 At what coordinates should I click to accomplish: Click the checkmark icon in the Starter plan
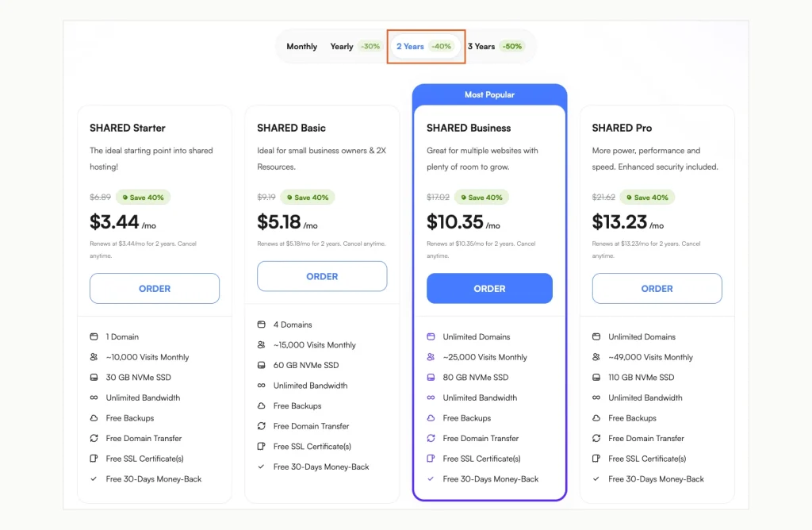click(94, 478)
